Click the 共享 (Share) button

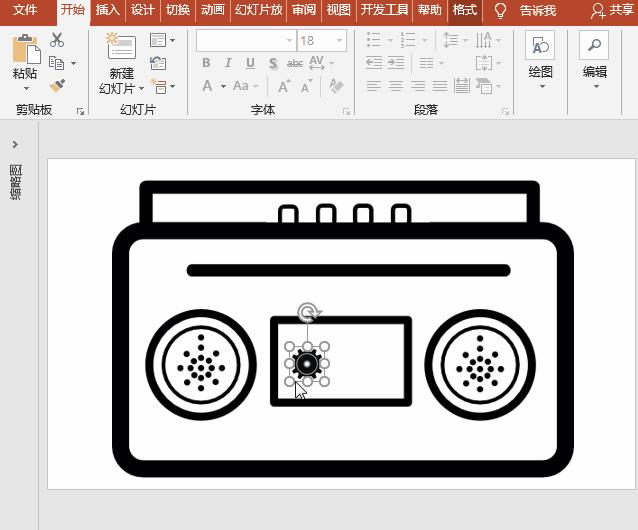[x=612, y=10]
